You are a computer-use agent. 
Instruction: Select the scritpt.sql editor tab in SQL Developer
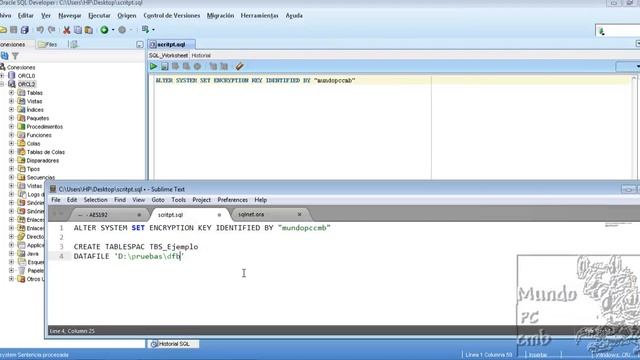click(171, 44)
